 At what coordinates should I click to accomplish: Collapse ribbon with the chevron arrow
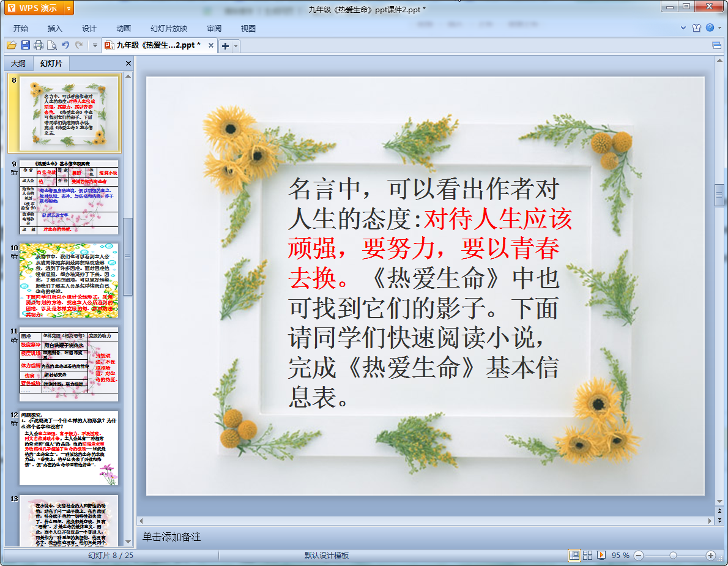coord(683,28)
